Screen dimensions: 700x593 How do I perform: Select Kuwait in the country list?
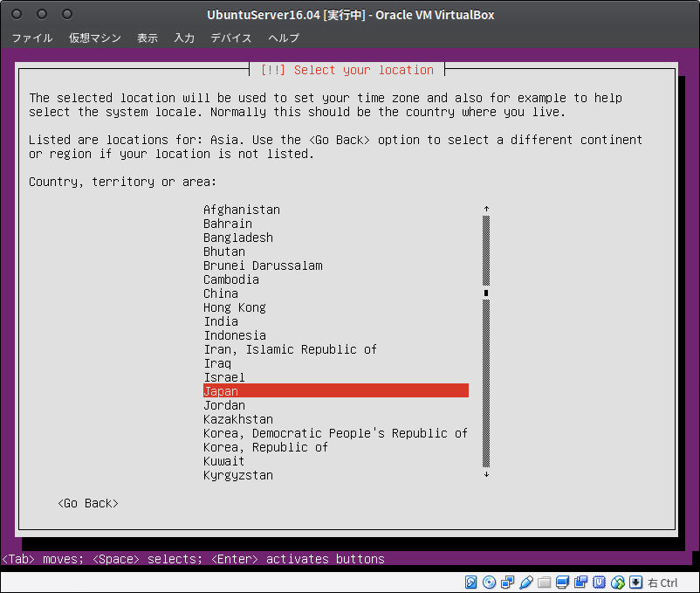click(x=336, y=461)
